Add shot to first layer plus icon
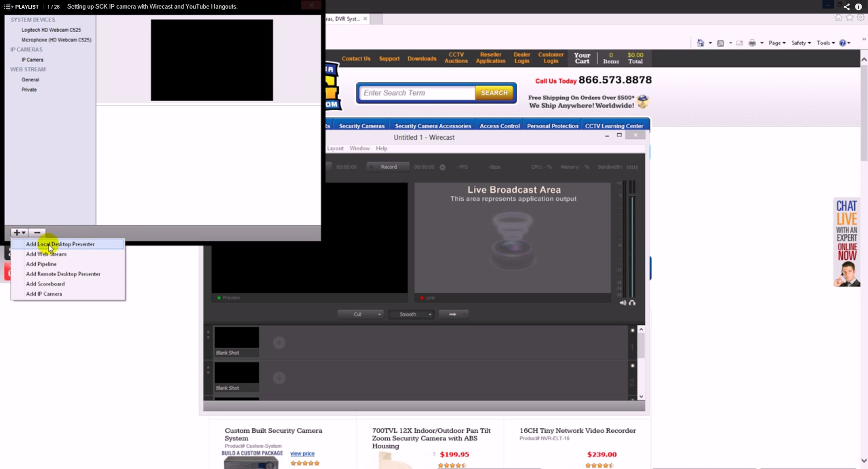868x469 pixels. coord(279,343)
